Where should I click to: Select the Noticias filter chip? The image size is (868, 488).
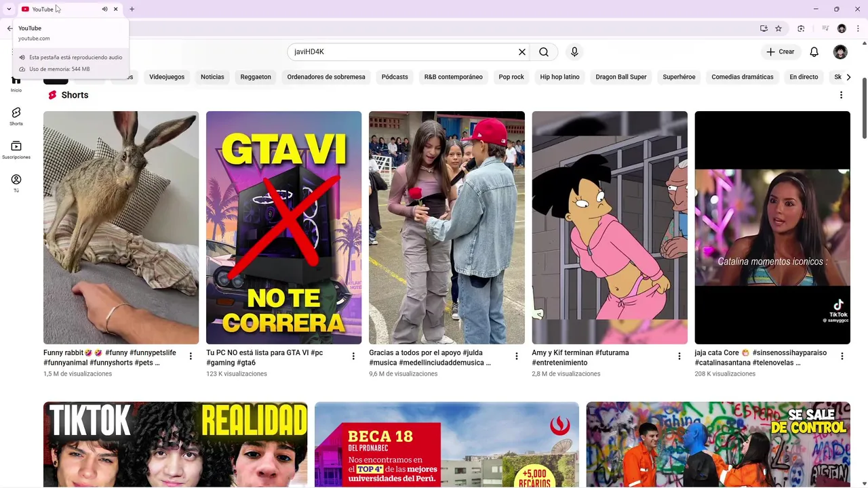tap(212, 77)
